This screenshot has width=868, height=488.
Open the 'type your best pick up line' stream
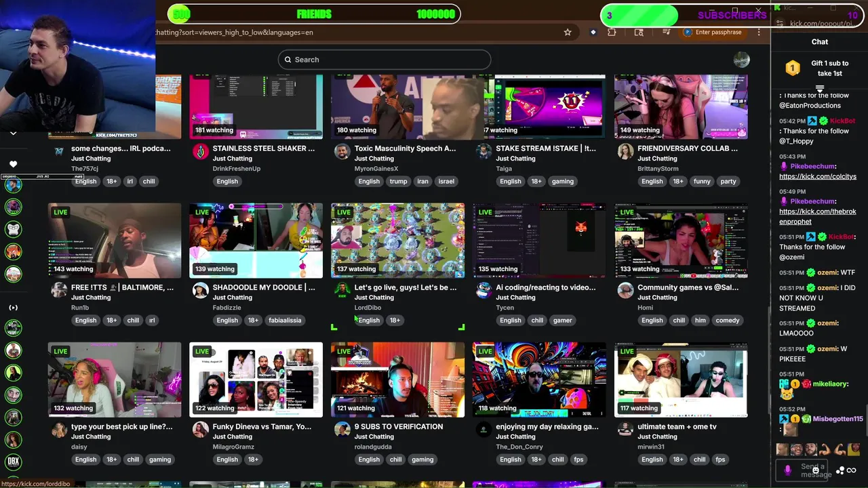(115, 380)
